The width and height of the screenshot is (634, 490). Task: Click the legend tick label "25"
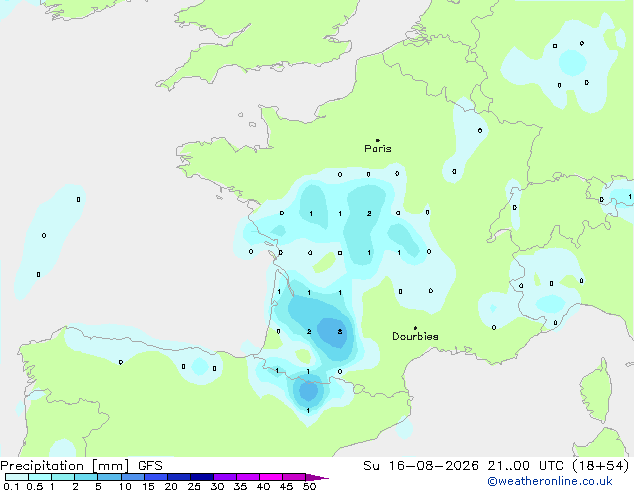point(194,486)
